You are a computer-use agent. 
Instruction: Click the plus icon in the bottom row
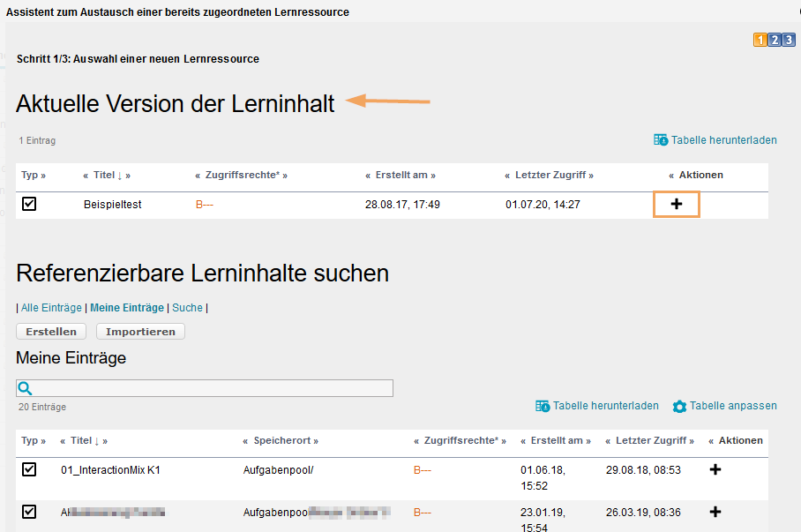coord(715,512)
